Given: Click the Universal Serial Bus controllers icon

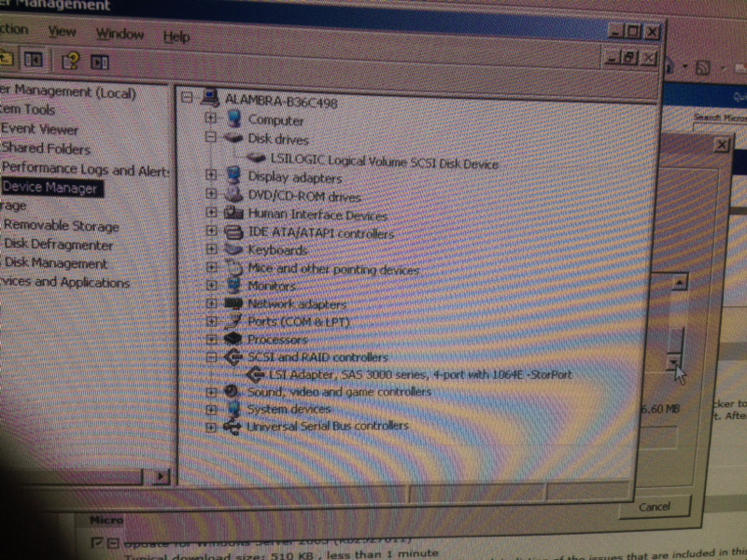Looking at the screenshot, I should click(232, 427).
